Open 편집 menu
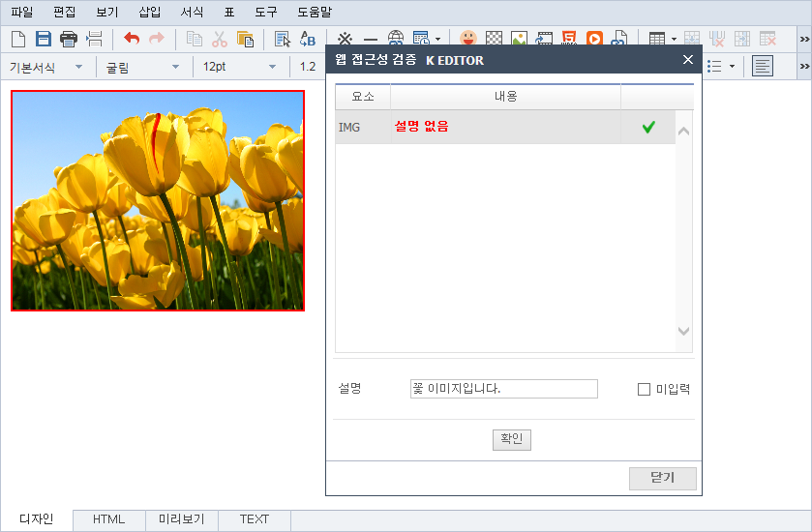This screenshot has width=812, height=532. coord(64,12)
